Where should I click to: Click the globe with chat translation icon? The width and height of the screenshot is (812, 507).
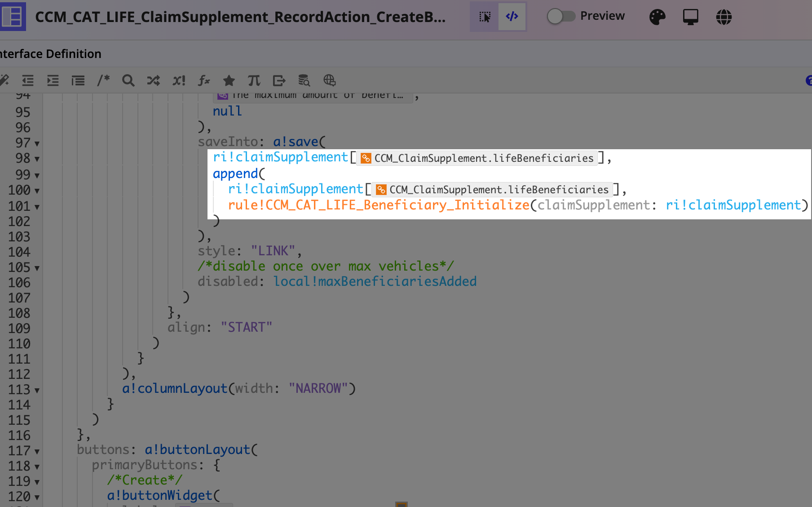329,80
